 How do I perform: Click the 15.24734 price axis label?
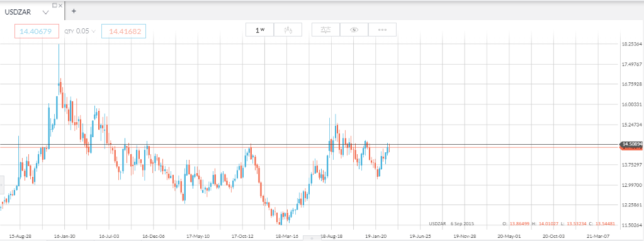[631, 125]
